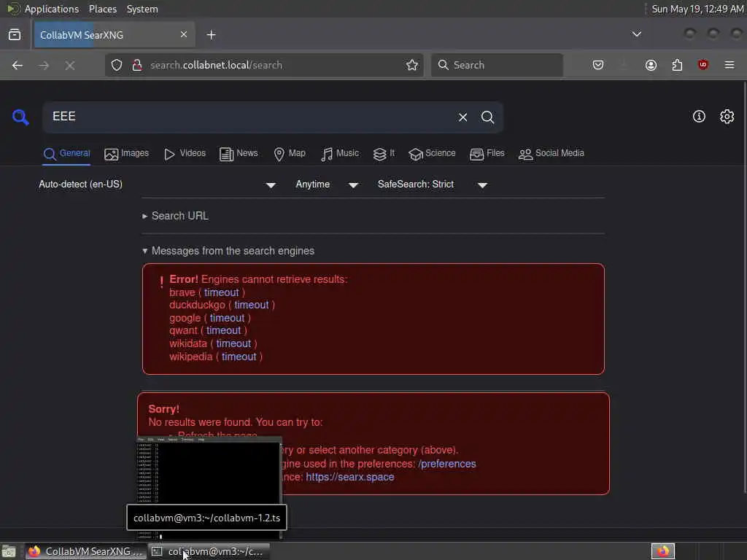The height and width of the screenshot is (560, 747).
Task: Switch to the Videos category
Action: [x=185, y=153]
